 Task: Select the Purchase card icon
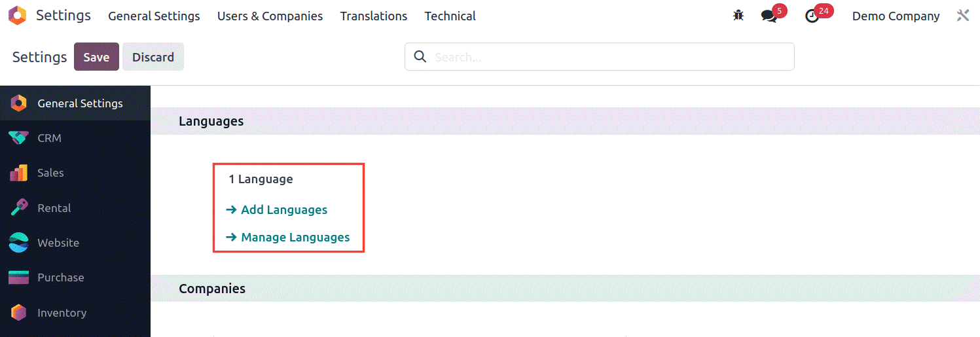18,277
